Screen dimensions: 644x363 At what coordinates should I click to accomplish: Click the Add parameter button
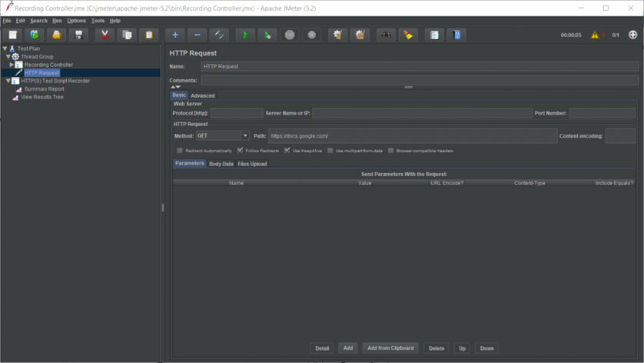(x=348, y=348)
